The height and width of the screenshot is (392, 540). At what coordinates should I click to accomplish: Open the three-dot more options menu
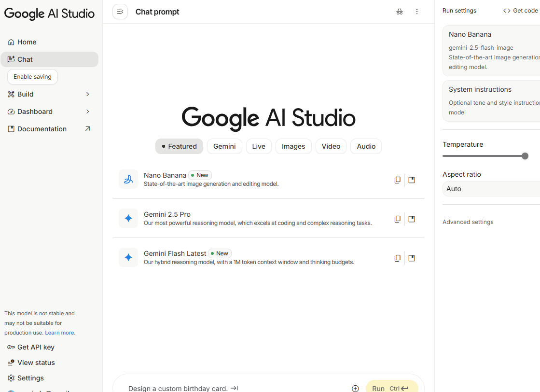417,12
